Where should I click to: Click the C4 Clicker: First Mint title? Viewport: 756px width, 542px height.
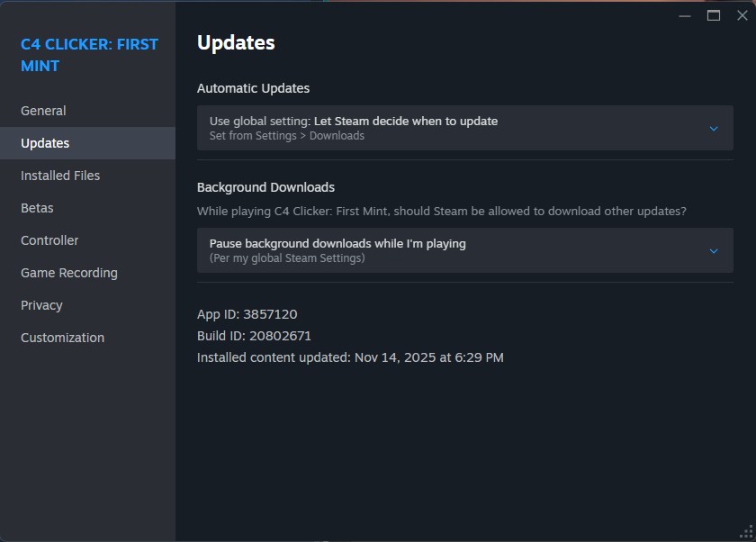(x=89, y=55)
